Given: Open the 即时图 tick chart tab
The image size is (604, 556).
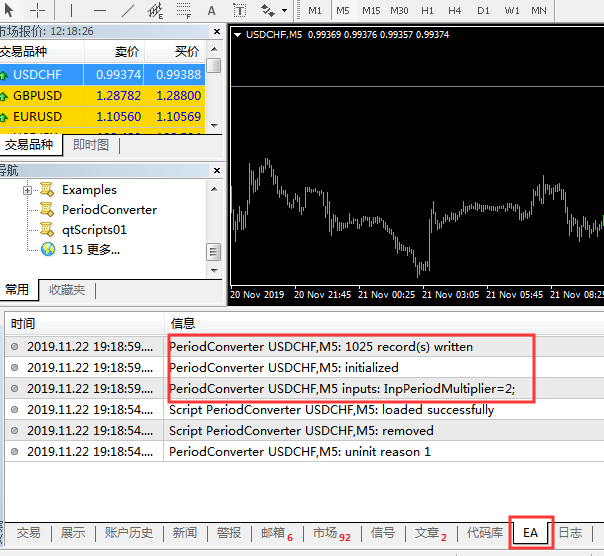Looking at the screenshot, I should (91, 145).
